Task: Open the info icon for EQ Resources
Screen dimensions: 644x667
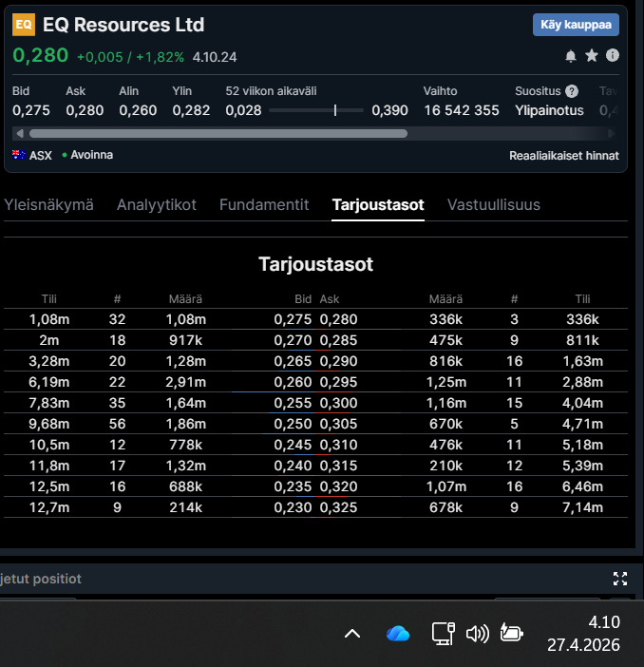Action: tap(613, 55)
